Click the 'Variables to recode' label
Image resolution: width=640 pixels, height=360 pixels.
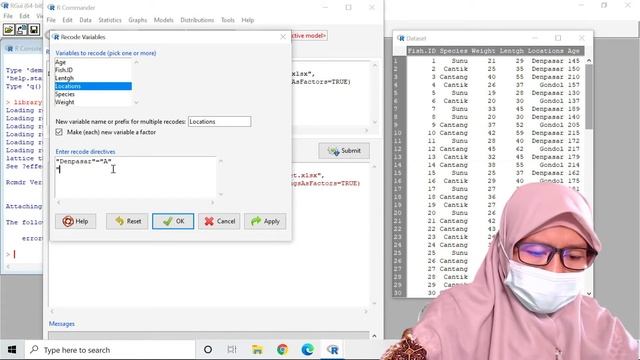coord(106,53)
